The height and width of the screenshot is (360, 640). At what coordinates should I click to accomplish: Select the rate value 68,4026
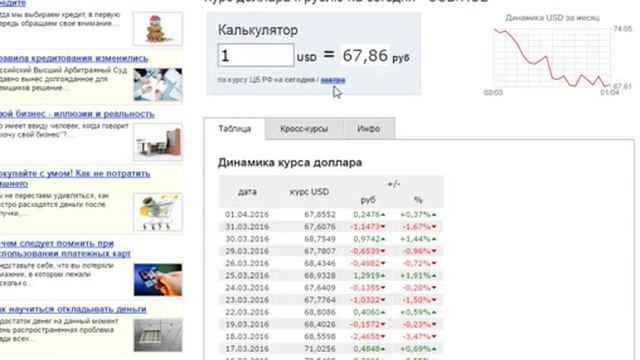click(x=320, y=324)
